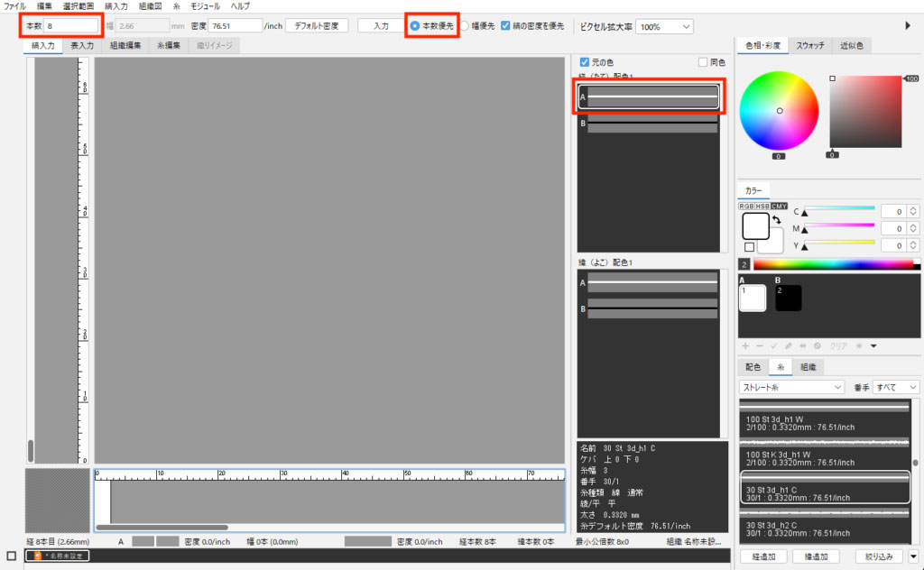The width and height of the screenshot is (924, 570).
Task: Switch to the スウォッチ tab
Action: pyautogui.click(x=809, y=45)
